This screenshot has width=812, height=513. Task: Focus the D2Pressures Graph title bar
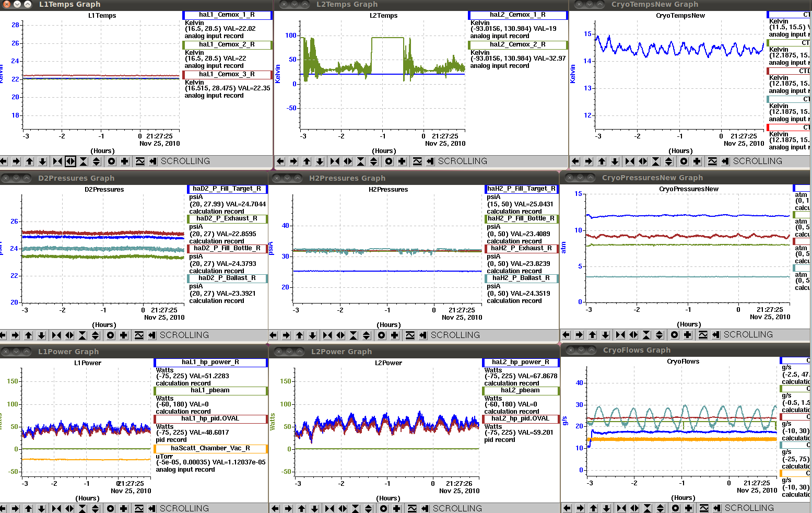pos(134,178)
